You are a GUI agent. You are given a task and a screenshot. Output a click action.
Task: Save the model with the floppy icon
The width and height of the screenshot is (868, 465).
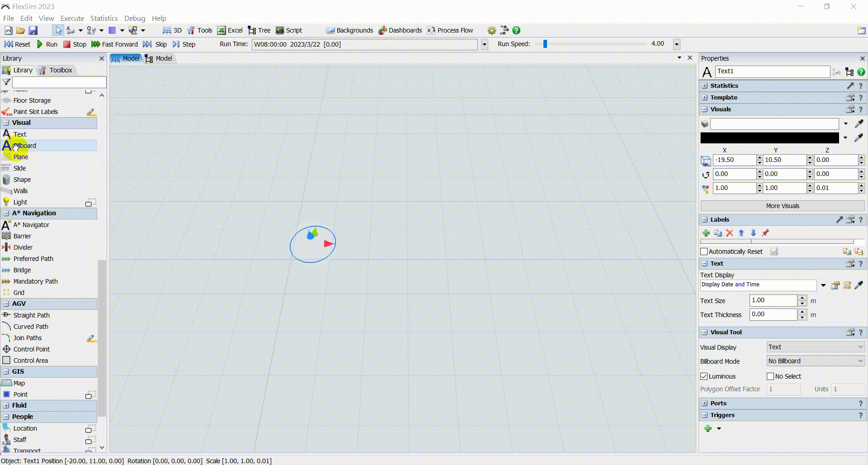coord(33,30)
